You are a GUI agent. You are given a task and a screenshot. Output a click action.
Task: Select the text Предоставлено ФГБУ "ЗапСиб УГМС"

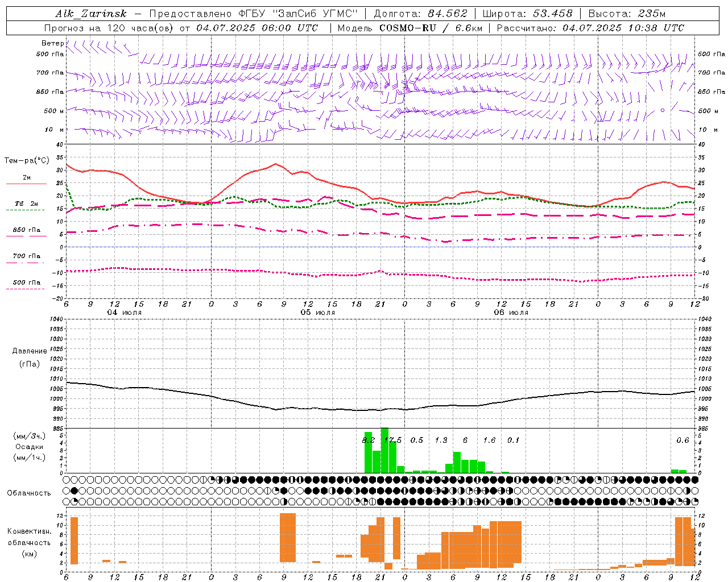253,14
